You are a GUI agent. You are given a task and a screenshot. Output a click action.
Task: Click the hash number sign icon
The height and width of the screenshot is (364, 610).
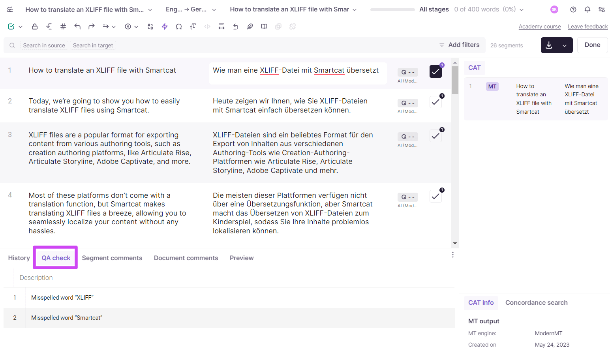(63, 26)
